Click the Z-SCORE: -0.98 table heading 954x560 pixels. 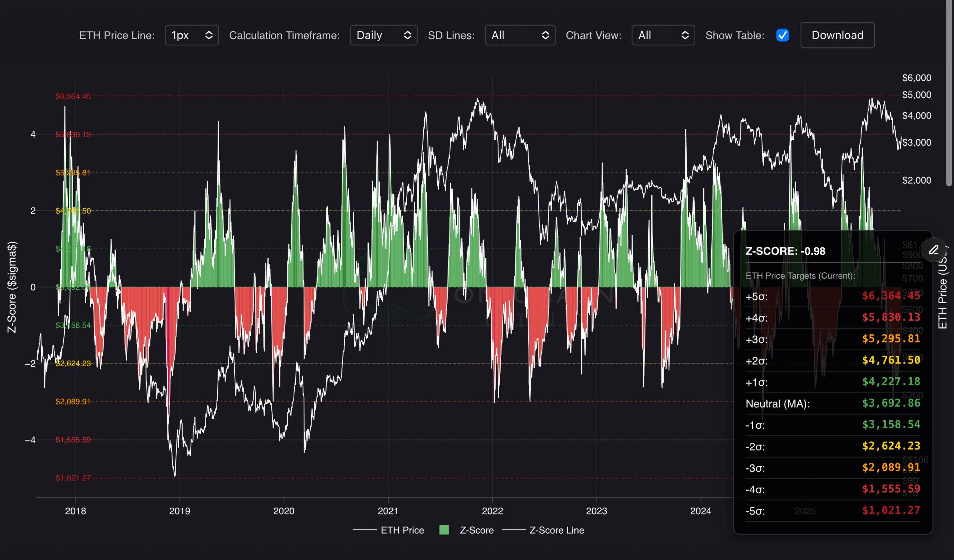[x=785, y=251]
